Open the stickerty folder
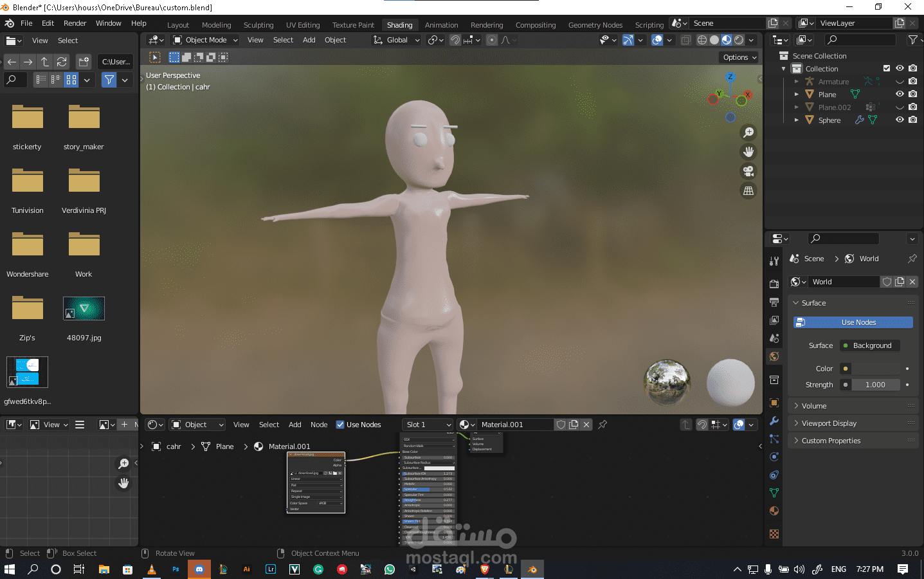Screen dimensions: 924x579 [27, 118]
